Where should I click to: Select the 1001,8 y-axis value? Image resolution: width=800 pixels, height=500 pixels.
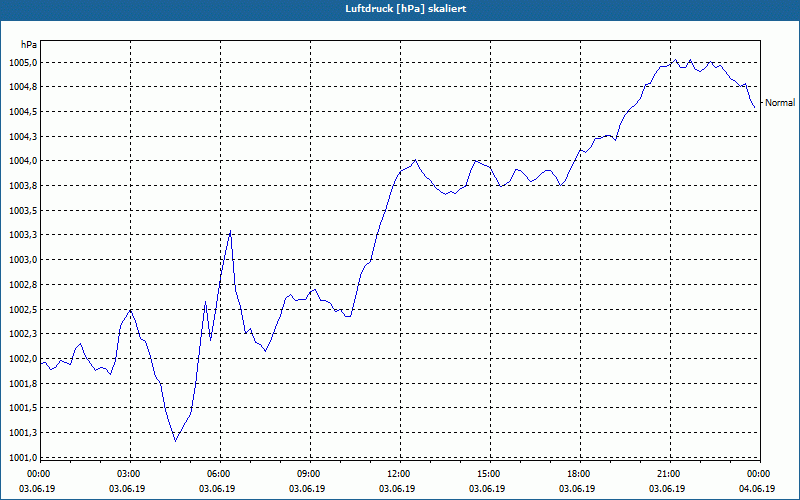tap(23, 383)
